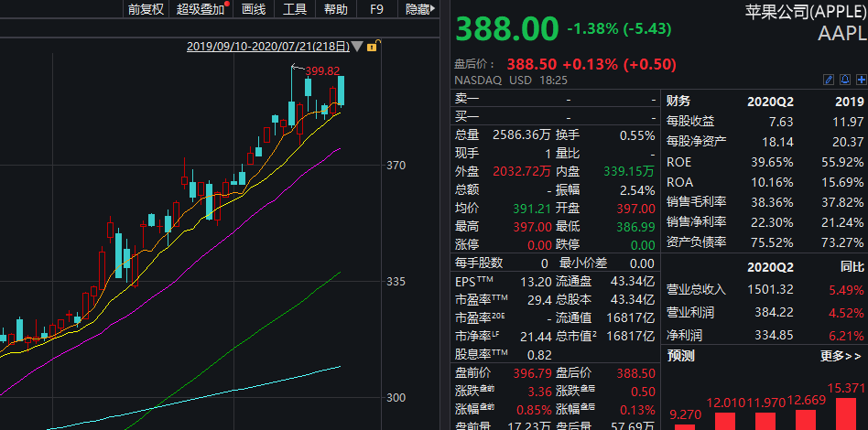Click the 营业总收入 1501.32 value
This screenshot has height=430, width=868.
coord(770,289)
